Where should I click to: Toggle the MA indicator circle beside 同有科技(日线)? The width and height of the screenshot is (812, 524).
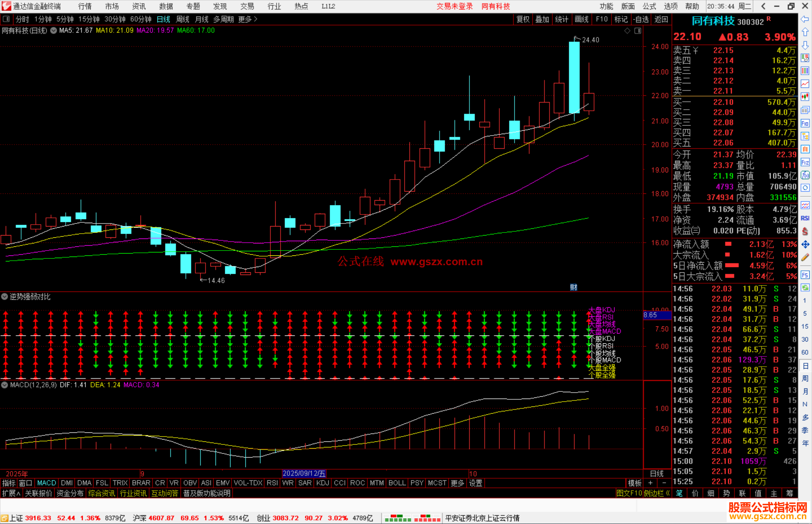pos(53,30)
